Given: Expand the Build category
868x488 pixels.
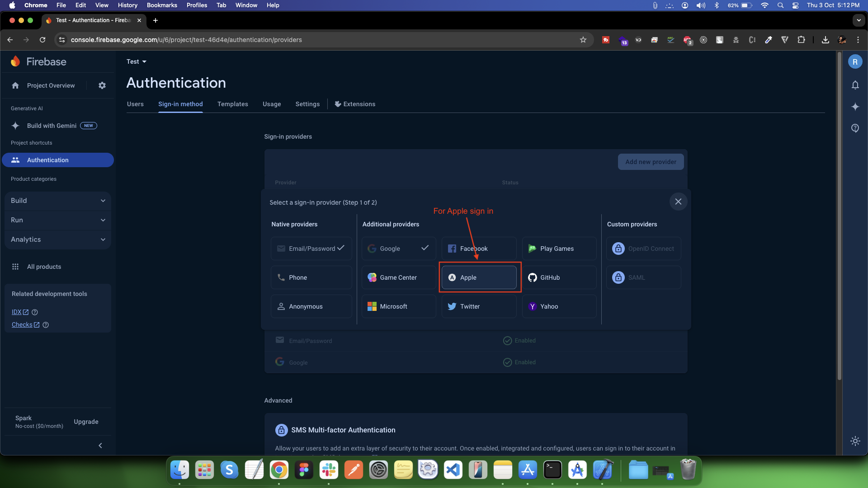Looking at the screenshot, I should click(58, 201).
